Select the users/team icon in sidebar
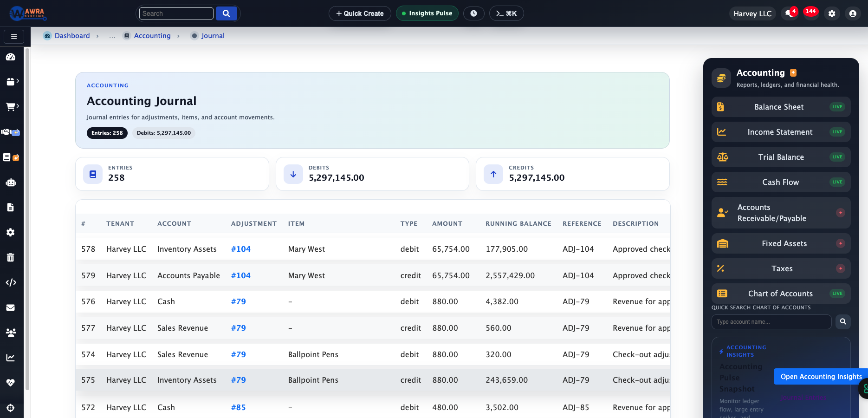This screenshot has height=418, width=868. pos(10,333)
